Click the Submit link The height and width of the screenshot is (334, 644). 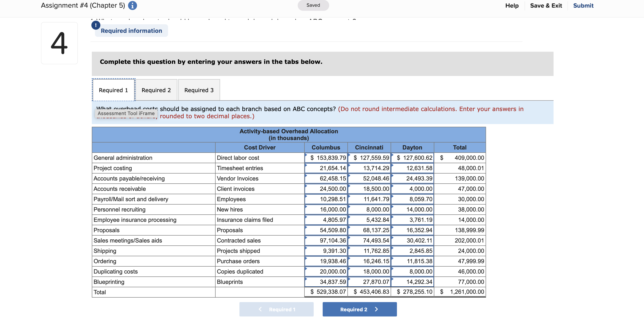[x=583, y=5]
